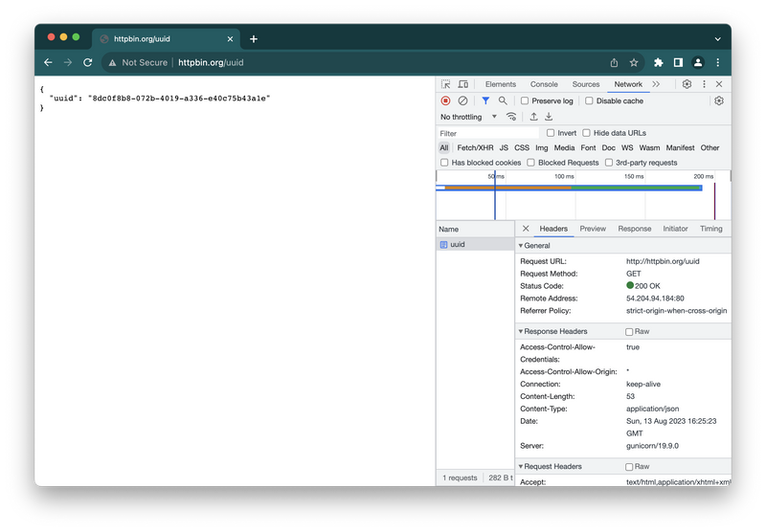This screenshot has height=532, width=766.
Task: Click the export HAR download icon
Action: 549,117
